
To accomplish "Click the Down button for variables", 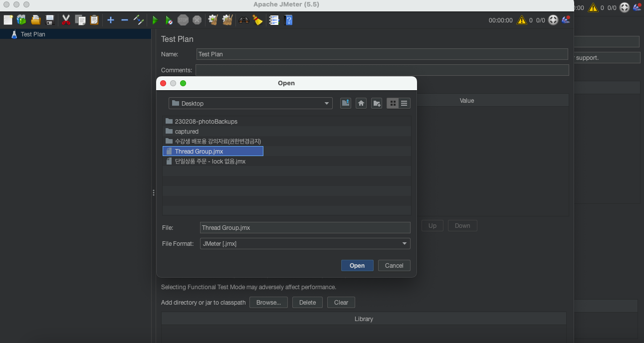I will (462, 226).
